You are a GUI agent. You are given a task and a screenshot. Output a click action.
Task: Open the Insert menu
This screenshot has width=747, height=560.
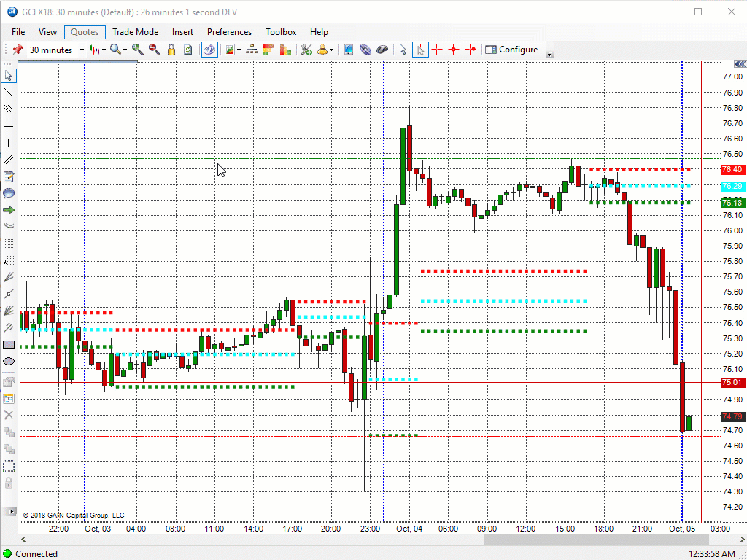pyautogui.click(x=182, y=32)
